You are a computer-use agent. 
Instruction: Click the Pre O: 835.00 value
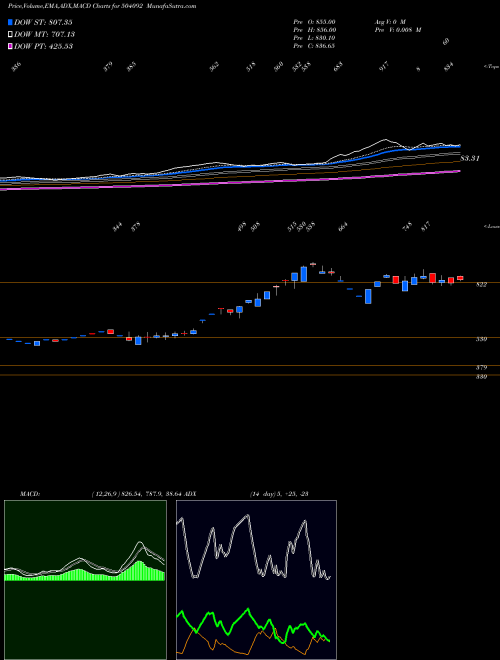[314, 22]
